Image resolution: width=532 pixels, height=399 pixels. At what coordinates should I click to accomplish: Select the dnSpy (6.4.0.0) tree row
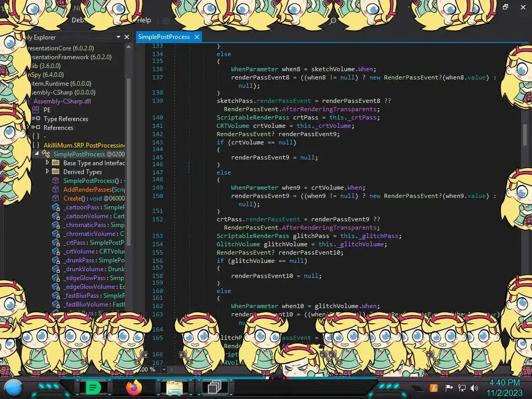coord(46,74)
